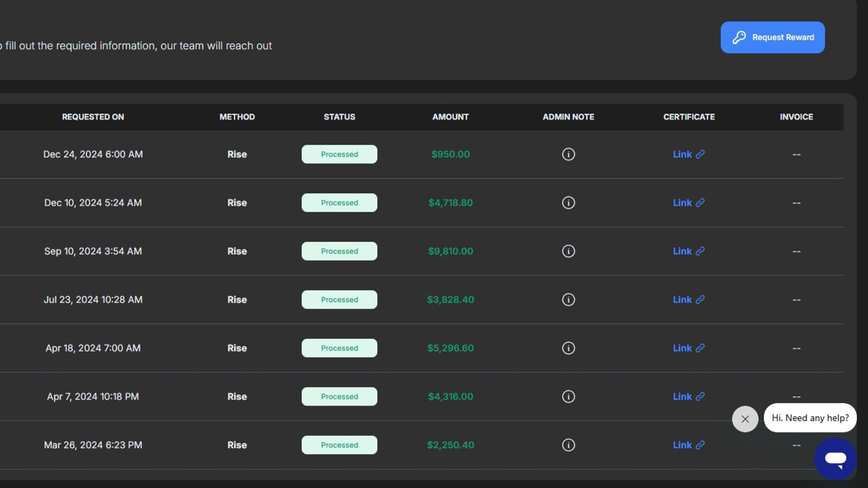
Task: Open certificate Link for Sep 10, 2024 payout
Action: pos(689,251)
